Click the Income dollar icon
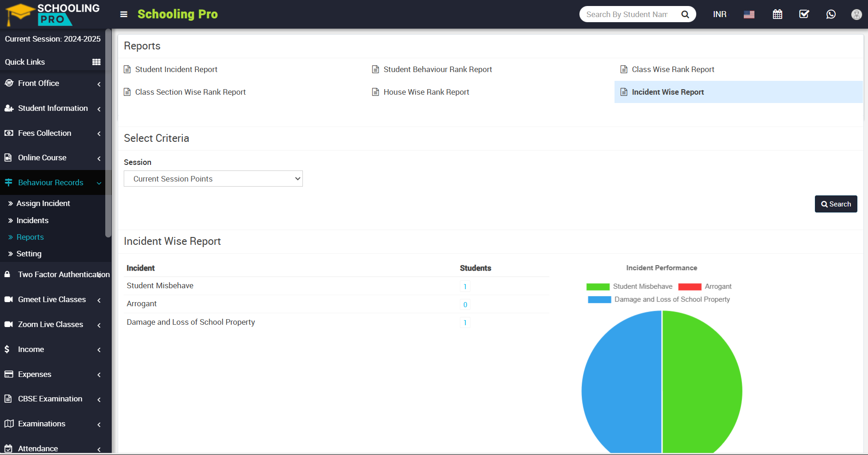868x455 pixels. tap(7, 349)
